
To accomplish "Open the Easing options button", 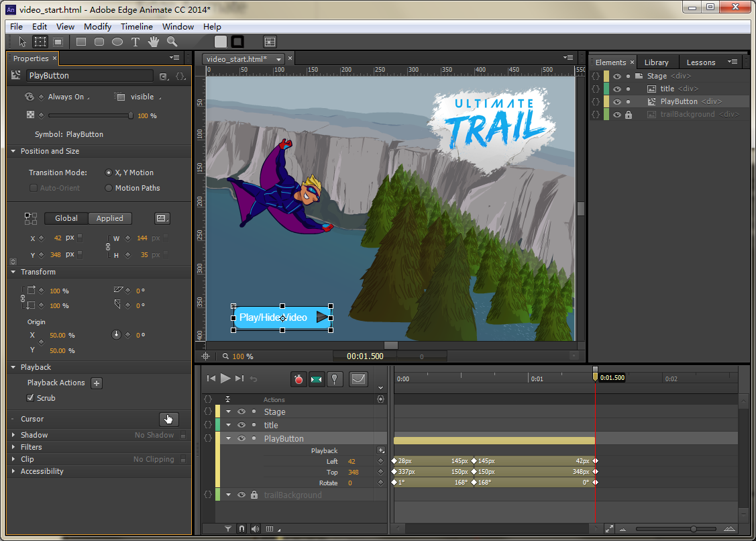I will pyautogui.click(x=358, y=379).
